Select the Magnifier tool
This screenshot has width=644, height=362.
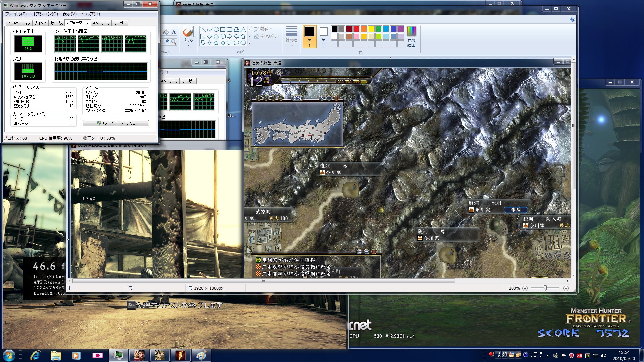(x=174, y=42)
